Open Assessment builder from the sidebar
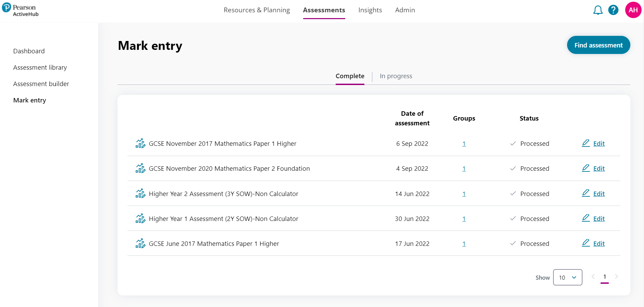 coord(41,84)
